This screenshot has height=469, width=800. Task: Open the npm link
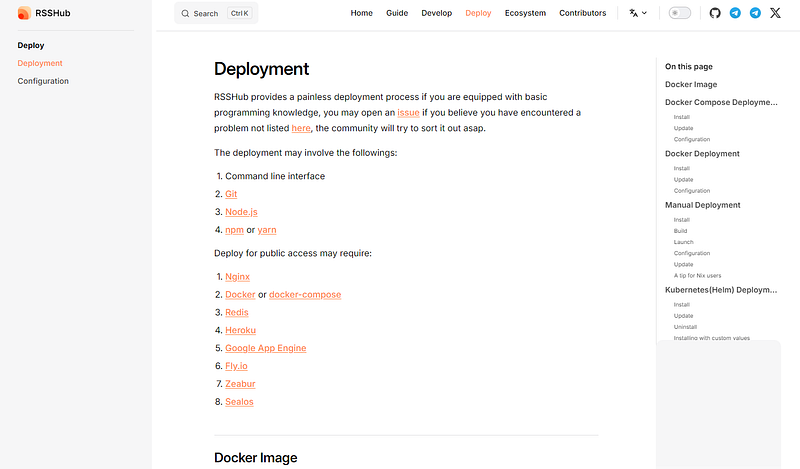(x=235, y=230)
